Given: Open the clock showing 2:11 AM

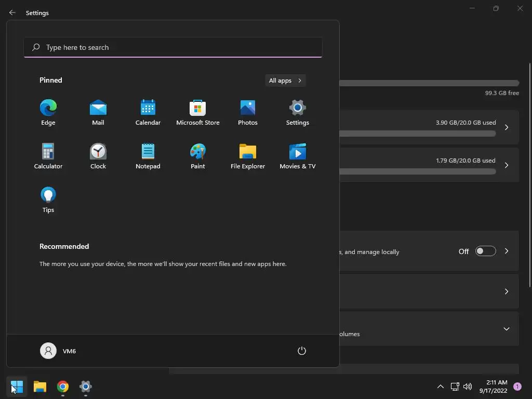Looking at the screenshot, I should (494, 387).
